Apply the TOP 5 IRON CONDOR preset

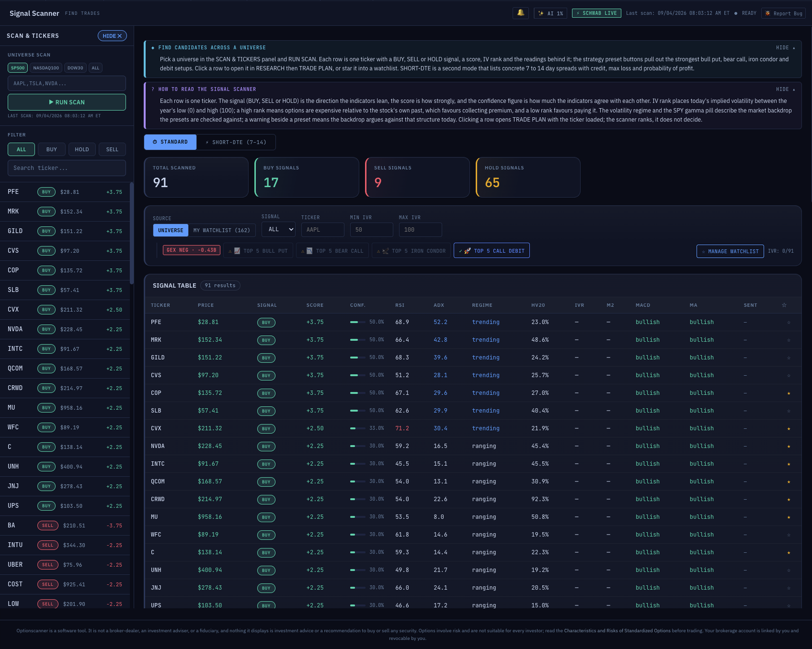click(x=411, y=250)
